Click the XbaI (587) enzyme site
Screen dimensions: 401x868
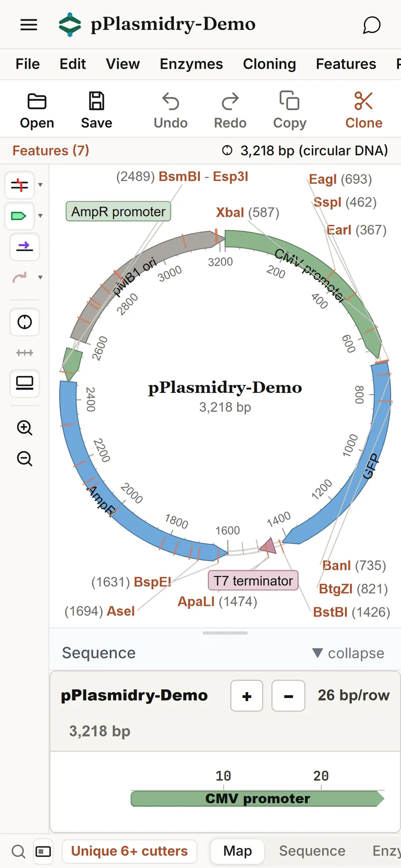tap(248, 212)
